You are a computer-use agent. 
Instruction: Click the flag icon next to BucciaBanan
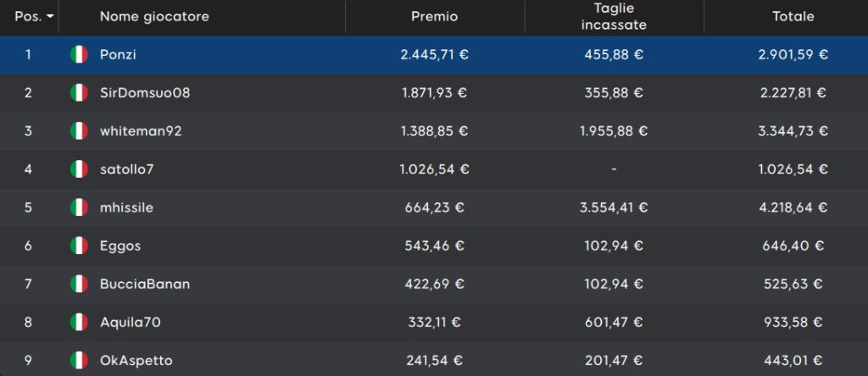point(79,284)
